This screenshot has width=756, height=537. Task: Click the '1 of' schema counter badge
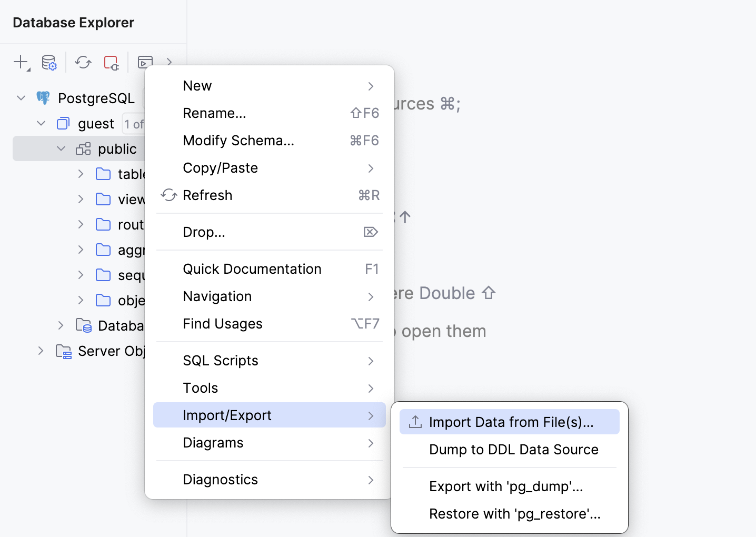click(x=135, y=123)
